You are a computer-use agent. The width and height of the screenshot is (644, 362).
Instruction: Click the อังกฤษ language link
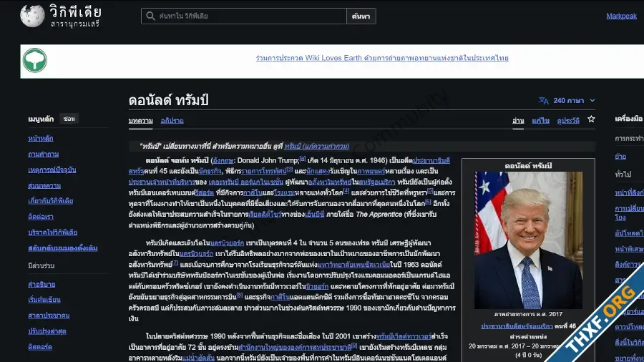coord(223,160)
